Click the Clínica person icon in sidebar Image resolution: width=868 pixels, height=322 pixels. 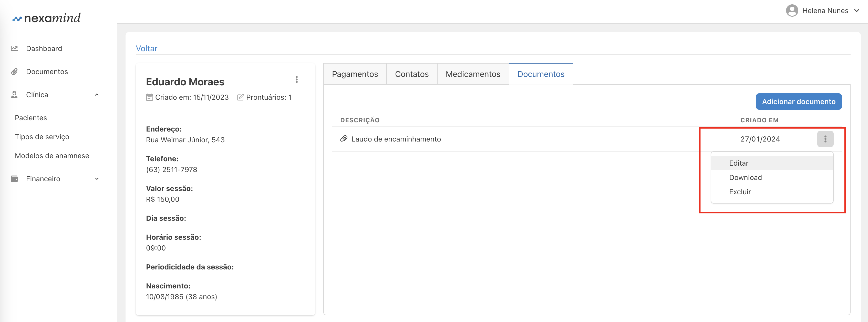14,95
